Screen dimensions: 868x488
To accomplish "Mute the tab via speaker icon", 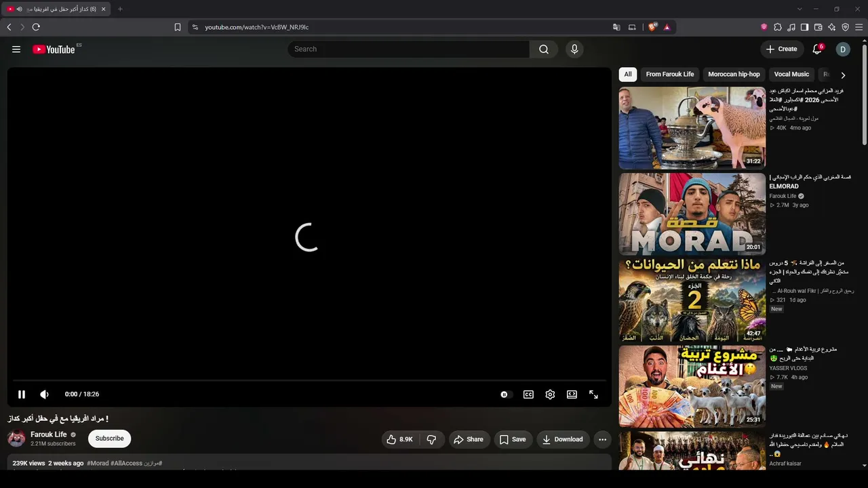I will click(19, 9).
